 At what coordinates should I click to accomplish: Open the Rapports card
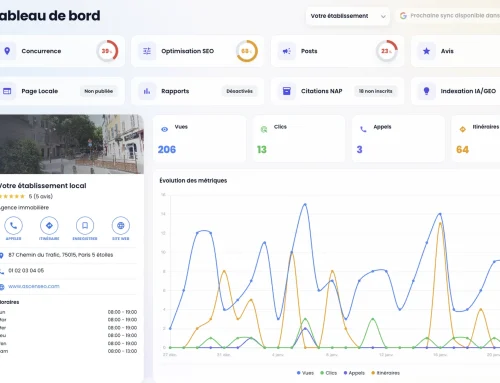(x=197, y=91)
